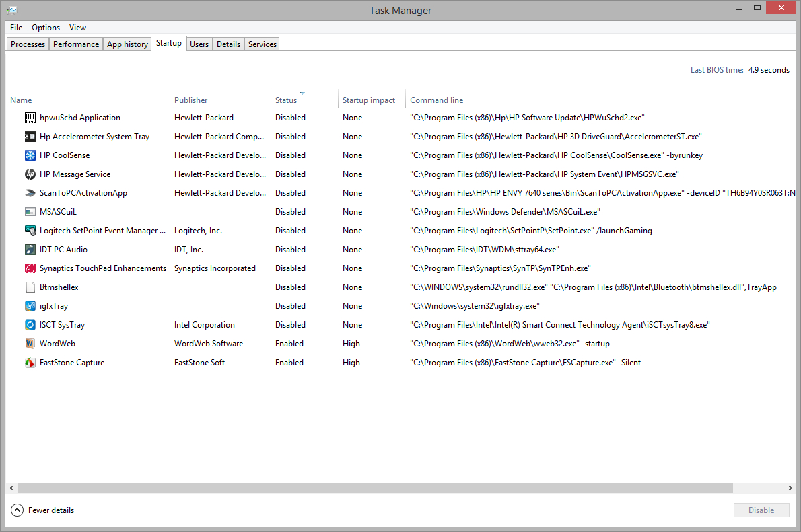Click the WordWeb icon
The height and width of the screenshot is (532, 801).
pyautogui.click(x=30, y=344)
